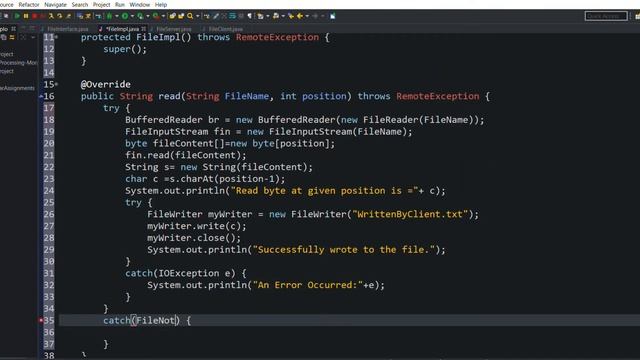Viewport: 640px width, 360px height.
Task: Open the Refactor menu
Action: 29,4
